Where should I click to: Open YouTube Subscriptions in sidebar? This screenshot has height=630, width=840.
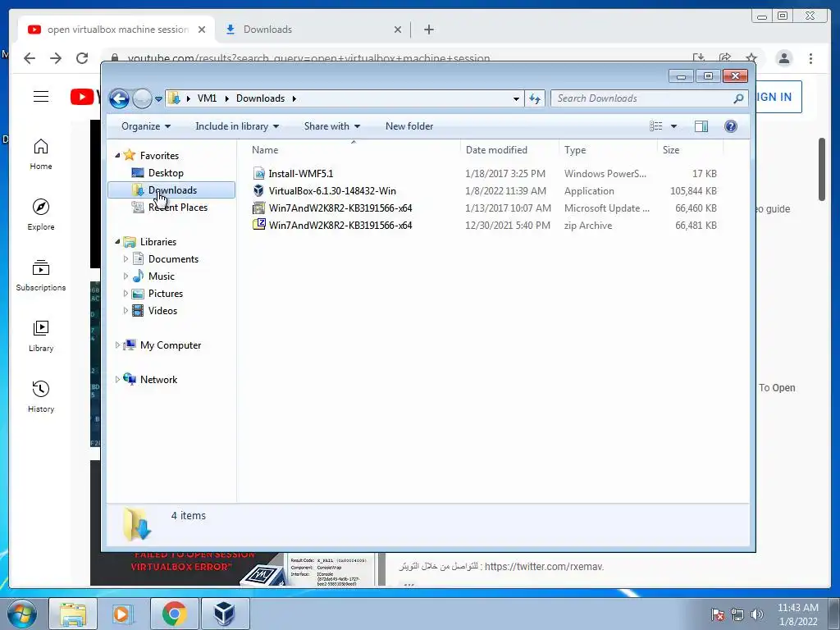41,276
